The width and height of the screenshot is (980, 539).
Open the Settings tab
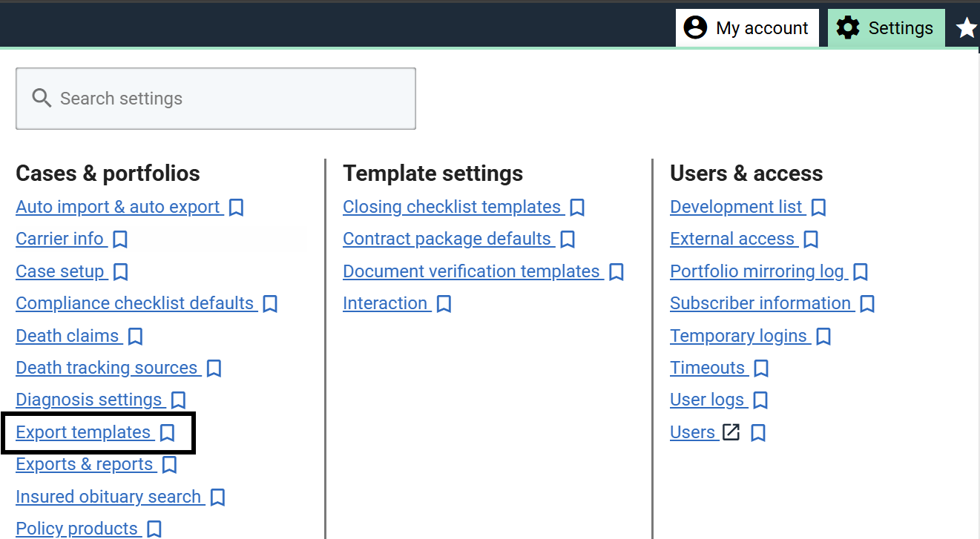click(x=886, y=28)
